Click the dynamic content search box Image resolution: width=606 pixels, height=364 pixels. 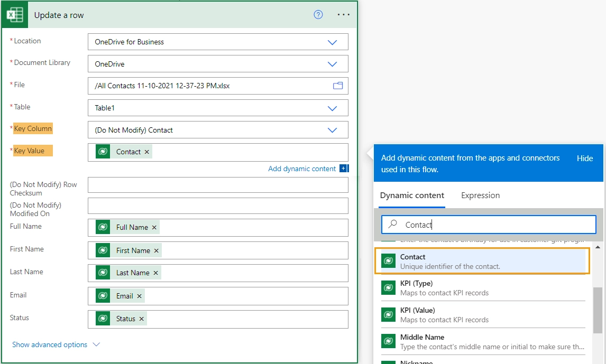(489, 225)
